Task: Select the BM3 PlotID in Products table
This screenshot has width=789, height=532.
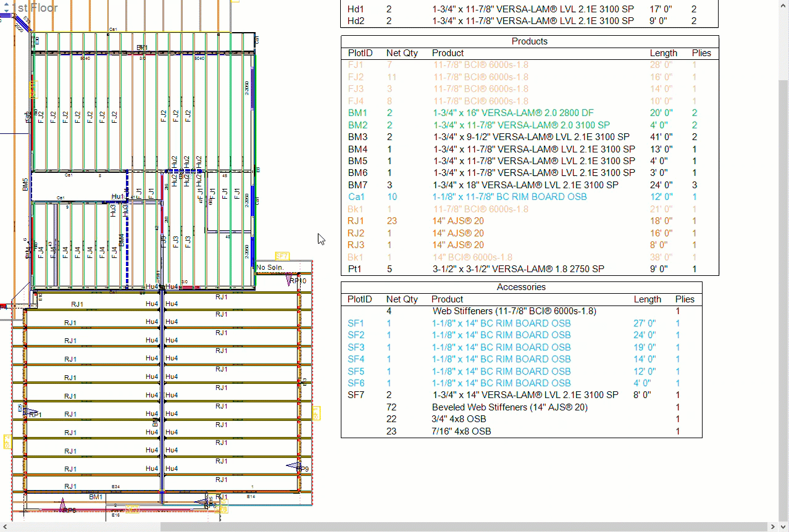Action: pyautogui.click(x=357, y=137)
